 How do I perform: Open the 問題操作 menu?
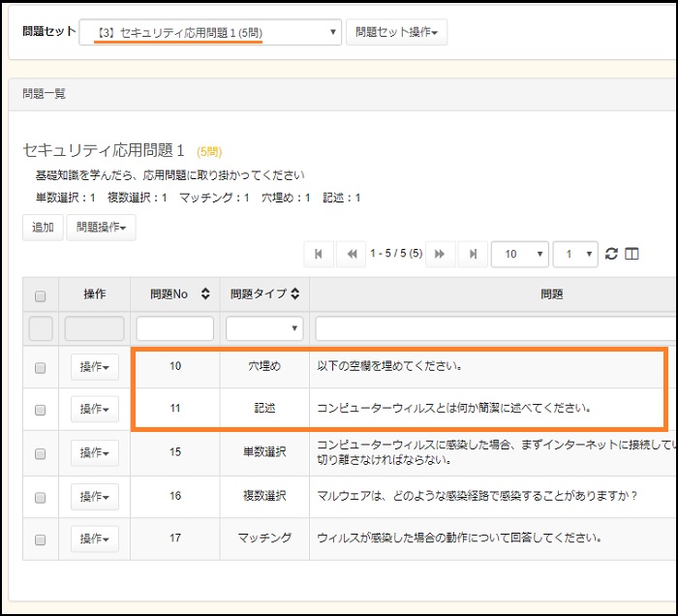tap(101, 227)
